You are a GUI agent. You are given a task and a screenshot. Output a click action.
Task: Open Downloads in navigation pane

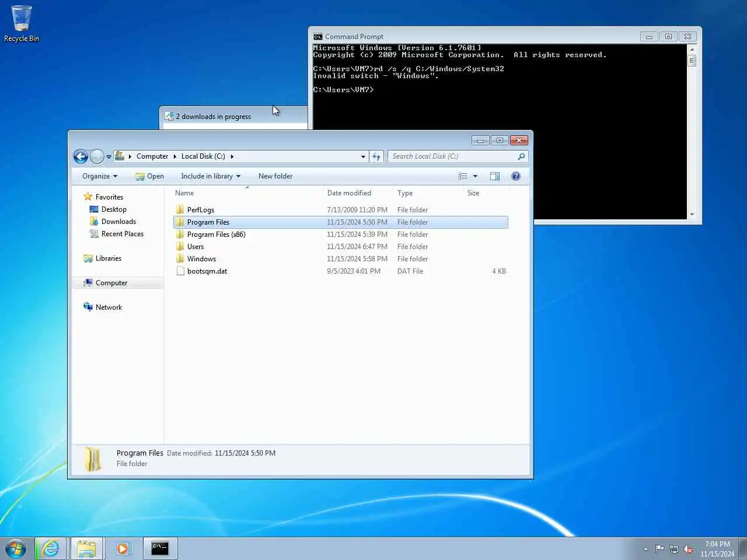click(x=118, y=222)
